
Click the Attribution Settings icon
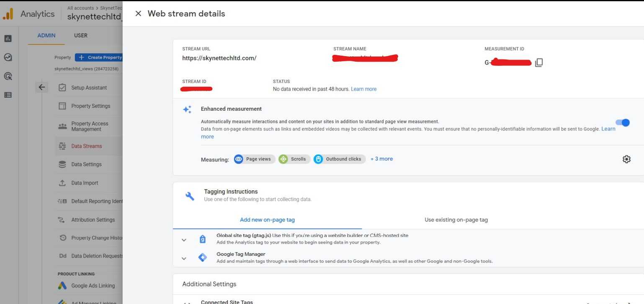[62, 220]
